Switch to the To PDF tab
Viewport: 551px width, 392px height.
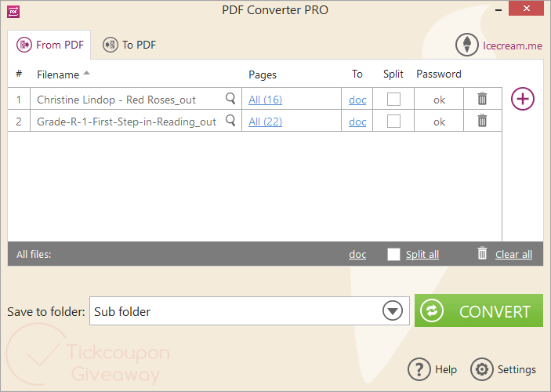coord(130,45)
